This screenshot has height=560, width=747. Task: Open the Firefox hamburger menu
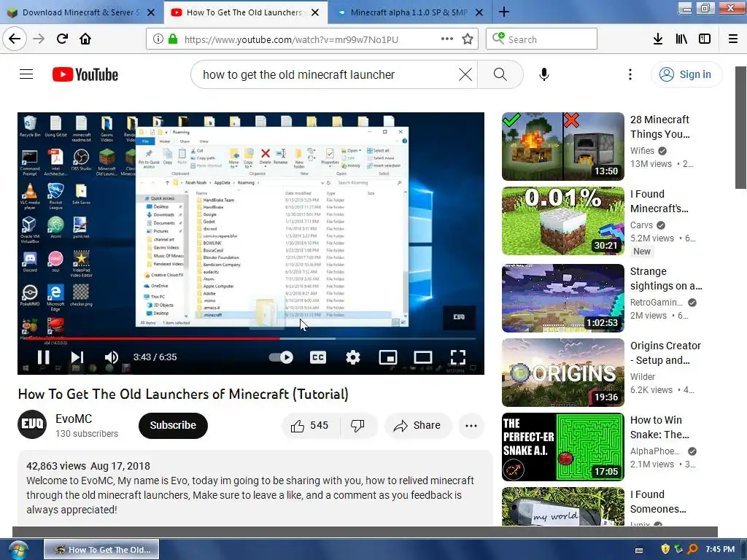coord(733,39)
